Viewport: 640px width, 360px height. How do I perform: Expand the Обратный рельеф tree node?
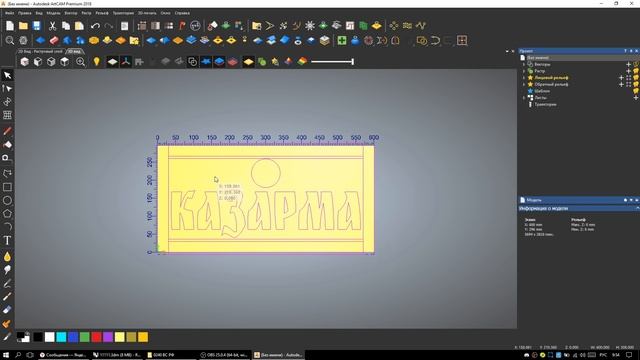524,84
